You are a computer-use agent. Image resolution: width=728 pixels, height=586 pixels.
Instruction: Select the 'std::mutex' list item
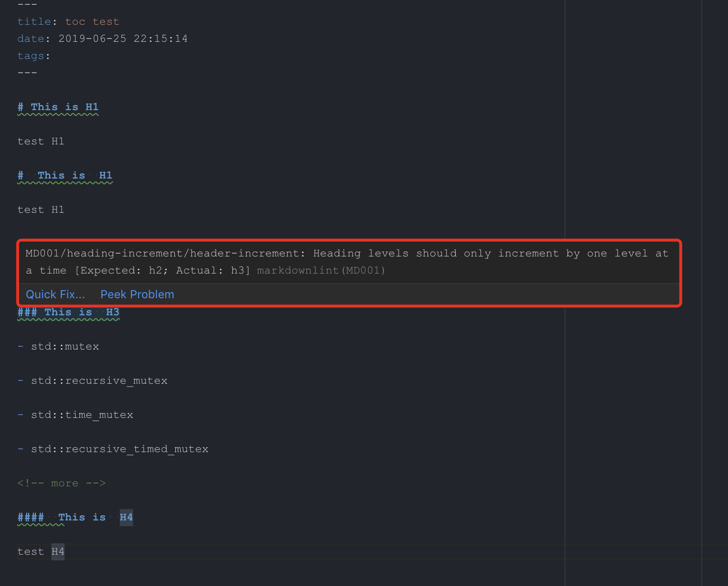pyautogui.click(x=65, y=346)
